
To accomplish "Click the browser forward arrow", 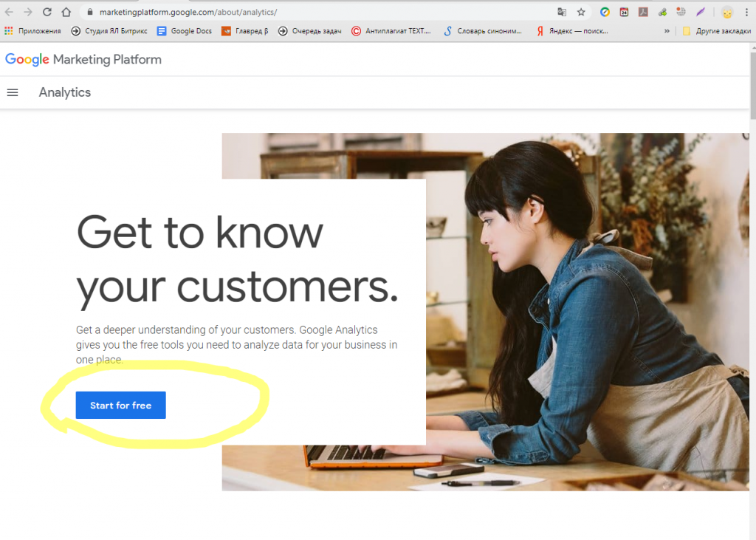I will [28, 12].
